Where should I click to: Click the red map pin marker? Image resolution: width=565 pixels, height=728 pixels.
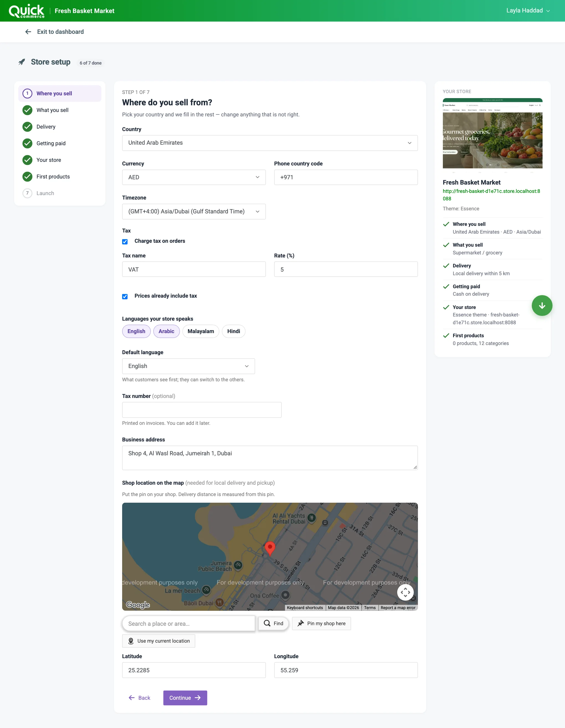click(270, 548)
